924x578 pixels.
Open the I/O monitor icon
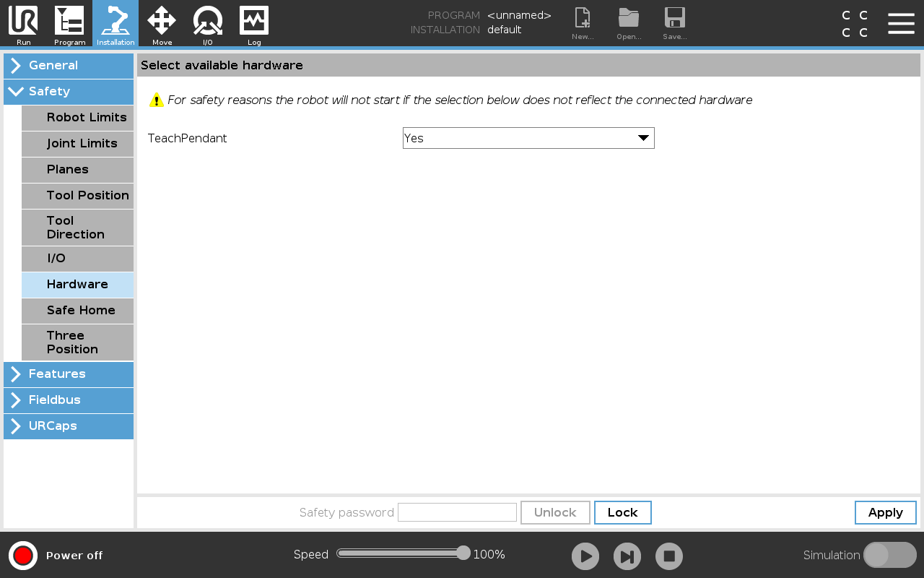tap(208, 23)
